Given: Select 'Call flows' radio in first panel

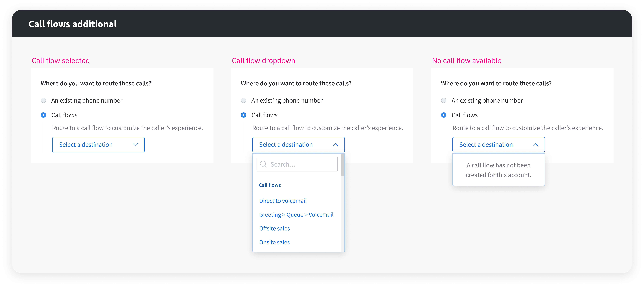Looking at the screenshot, I should coord(44,115).
